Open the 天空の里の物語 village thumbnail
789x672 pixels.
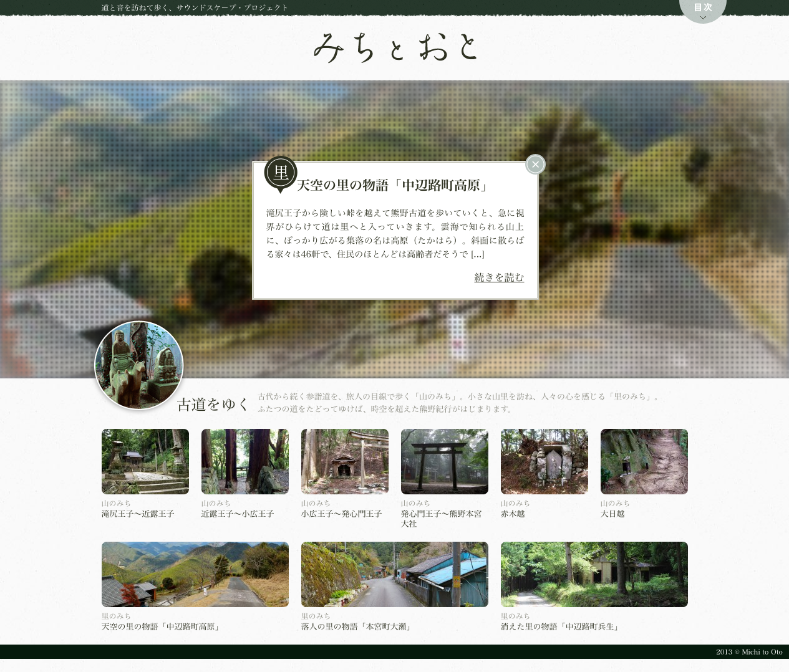pos(195,574)
